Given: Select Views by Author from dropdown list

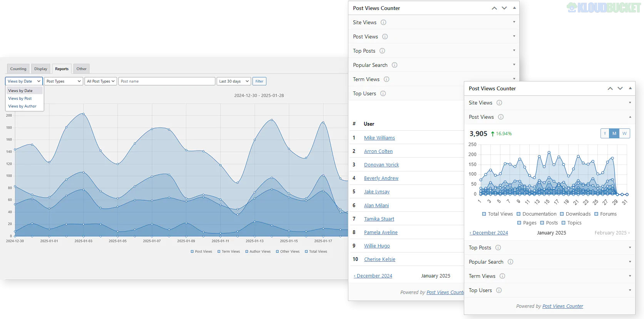Looking at the screenshot, I should click(22, 106).
